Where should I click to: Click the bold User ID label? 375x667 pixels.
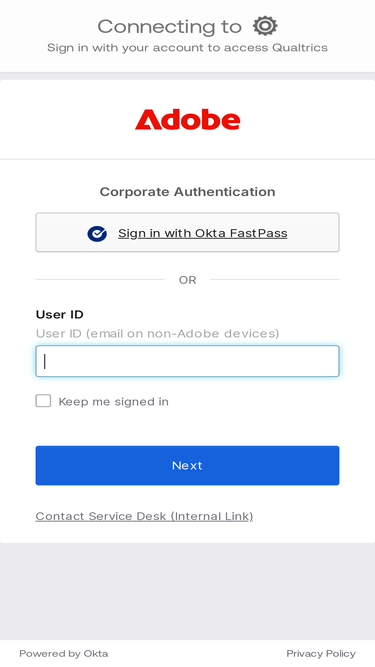pos(60,314)
